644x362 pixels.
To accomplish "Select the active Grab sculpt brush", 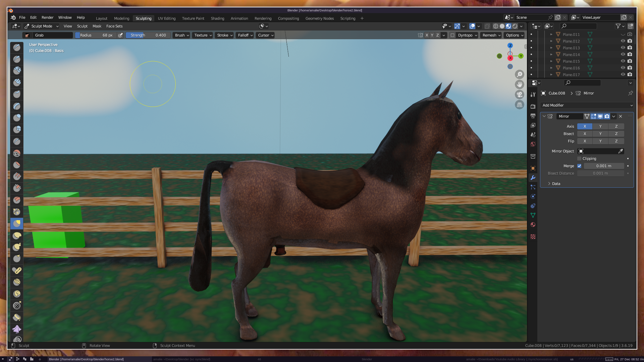I will click(x=17, y=224).
